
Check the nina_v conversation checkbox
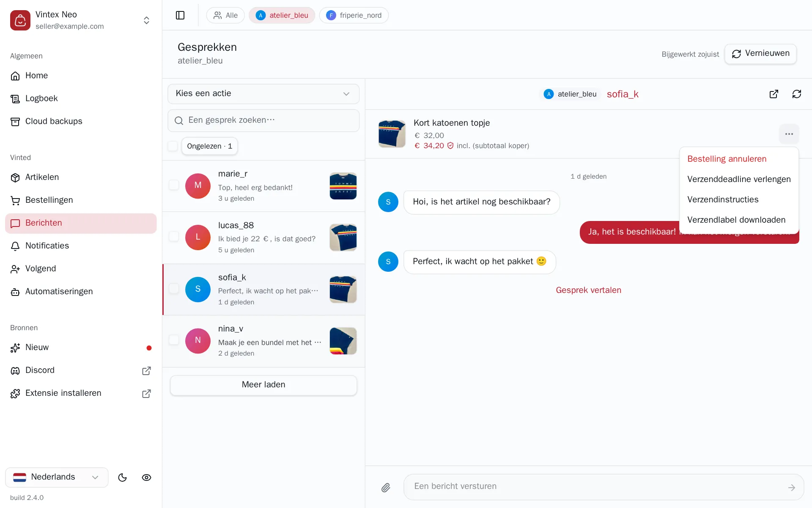173,340
